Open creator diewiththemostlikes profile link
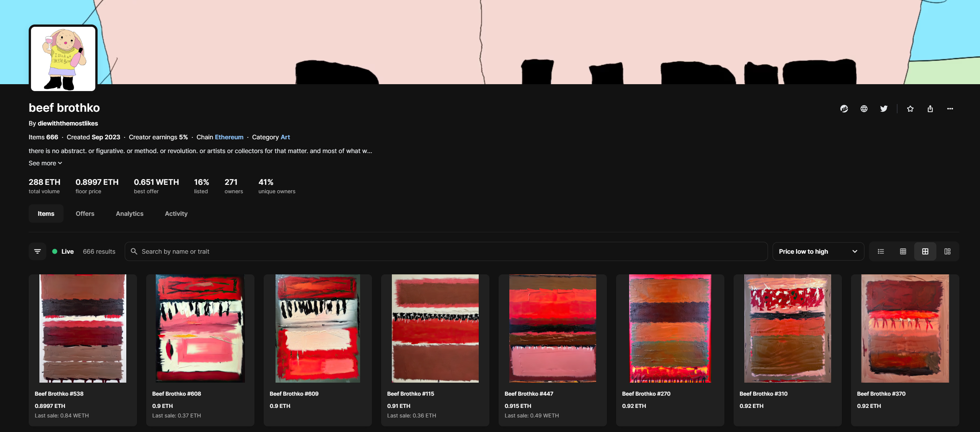Image resolution: width=980 pixels, height=432 pixels. [68, 123]
